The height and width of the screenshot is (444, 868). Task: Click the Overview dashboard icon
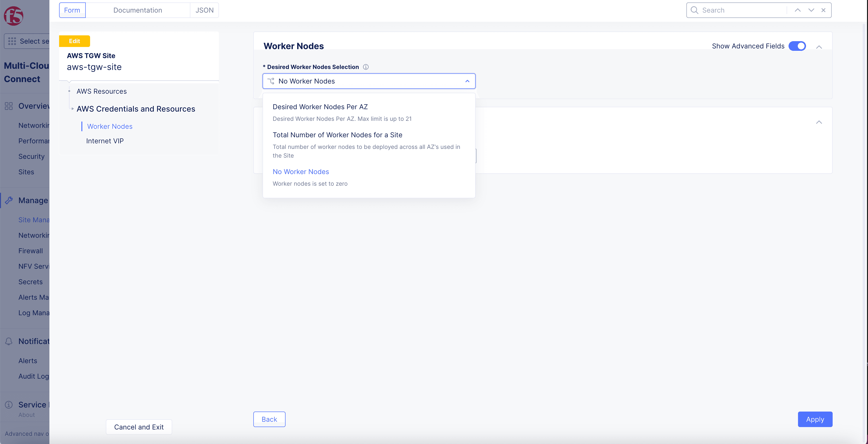click(9, 106)
